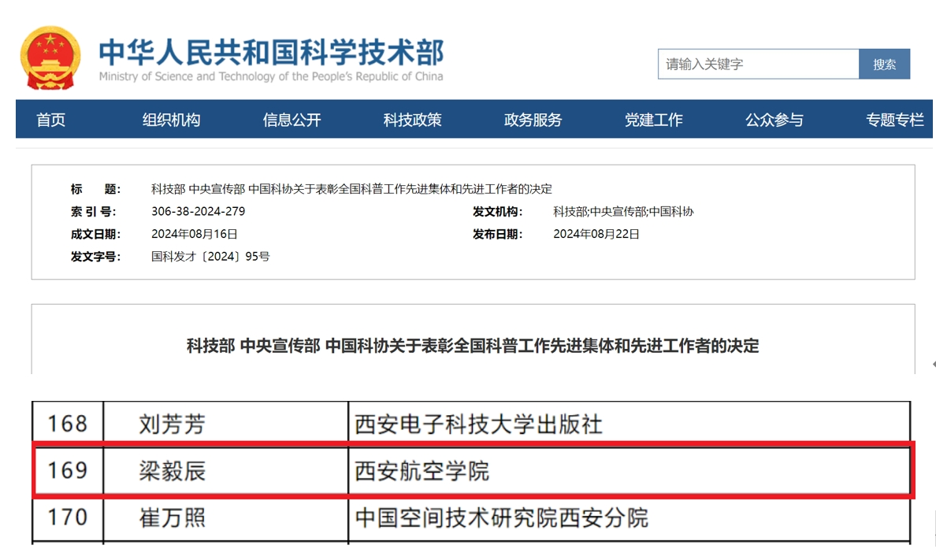The height and width of the screenshot is (560, 936).
Task: Go to the 首页 home tab
Action: tap(51, 120)
